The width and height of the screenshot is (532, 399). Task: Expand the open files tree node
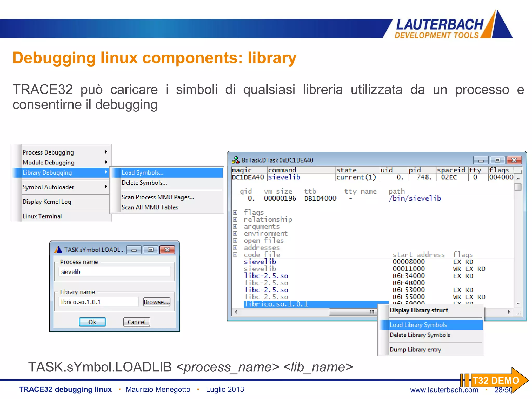click(235, 241)
